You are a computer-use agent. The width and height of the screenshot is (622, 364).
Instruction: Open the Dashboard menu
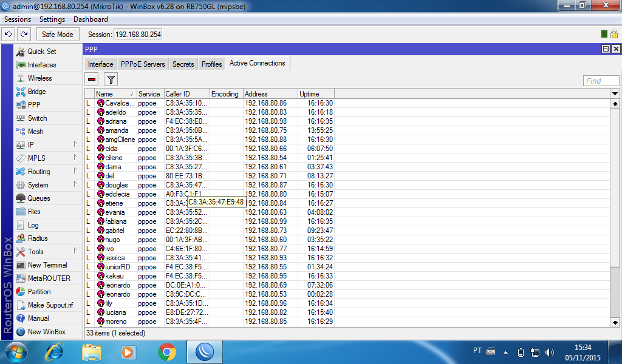coord(91,19)
